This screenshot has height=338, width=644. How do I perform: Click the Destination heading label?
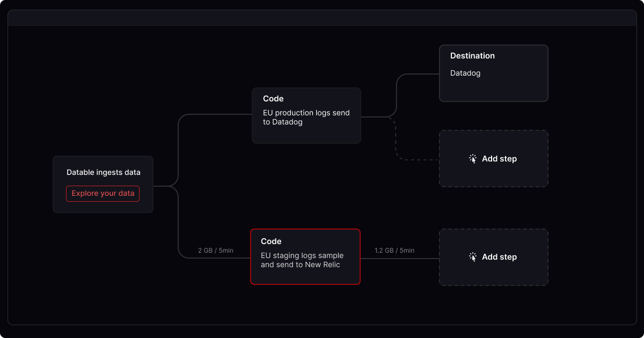[x=472, y=56]
